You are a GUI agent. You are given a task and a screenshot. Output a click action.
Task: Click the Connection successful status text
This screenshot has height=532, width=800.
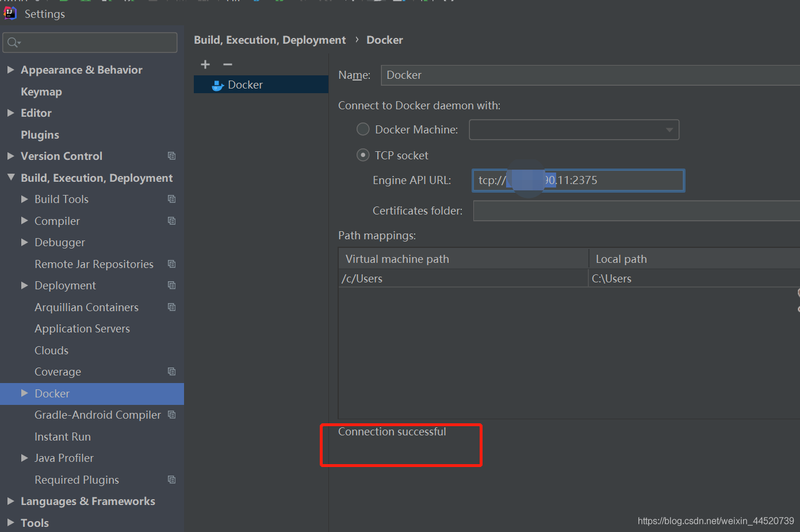point(392,431)
